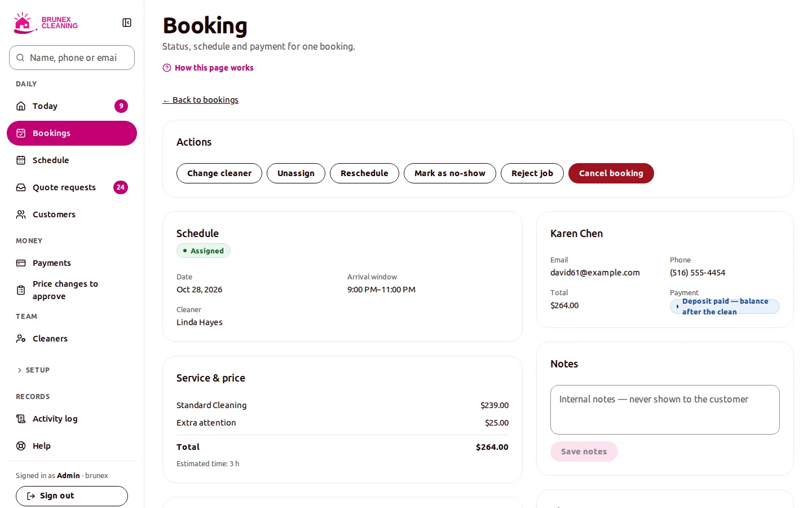Focus the name, phone or email search field
The height and width of the screenshot is (508, 812).
click(x=72, y=58)
